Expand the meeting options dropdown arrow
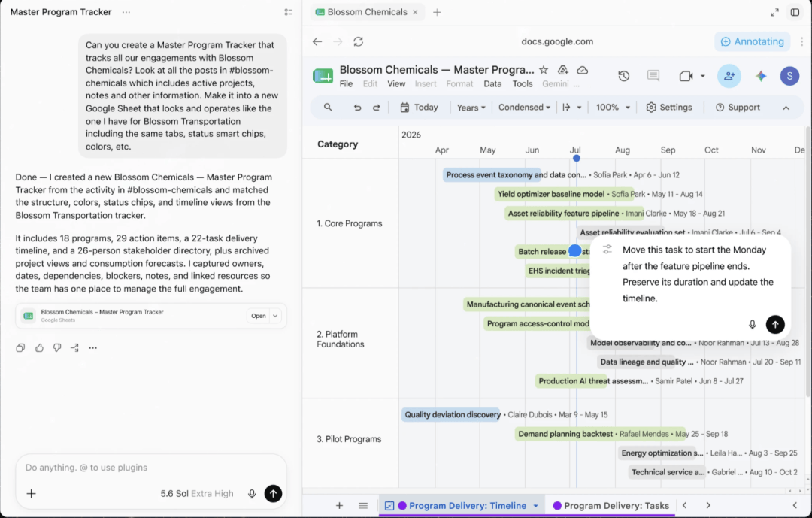Screen dimensions: 812x518 [x=703, y=76]
